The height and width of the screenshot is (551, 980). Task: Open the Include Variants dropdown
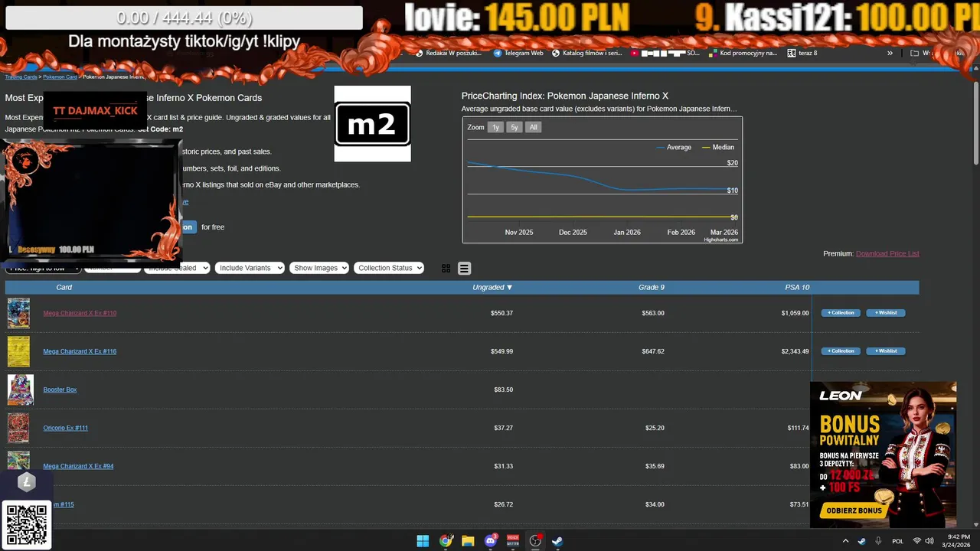[x=250, y=268]
